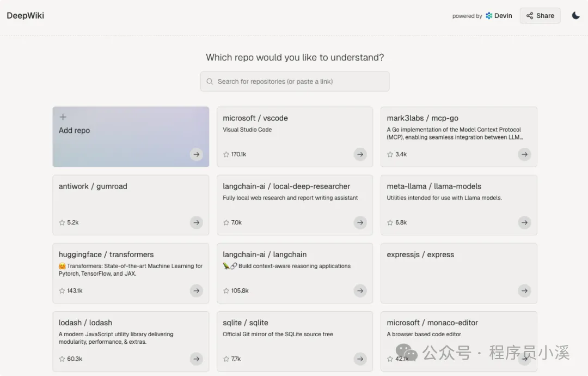
Task: Open lodash / lodash arrow button
Action: pyautogui.click(x=196, y=359)
